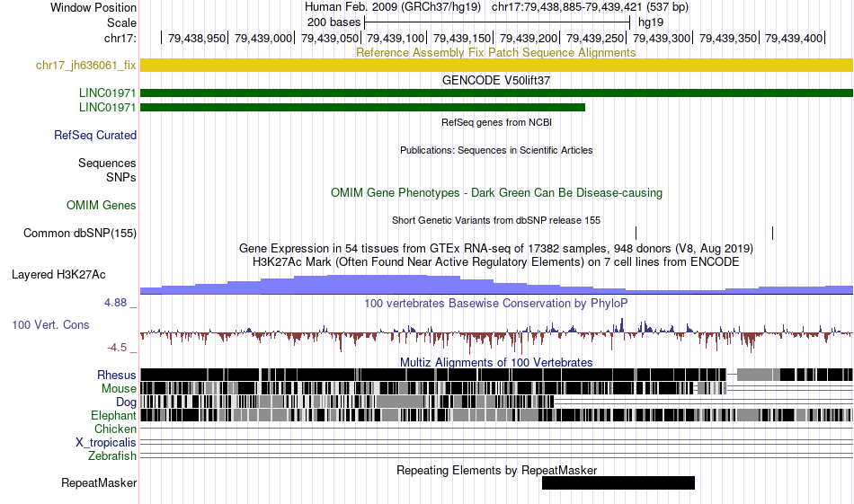Click the 200 bases scale bar
Image resolution: width=854 pixels, height=504 pixels.
coord(497,22)
